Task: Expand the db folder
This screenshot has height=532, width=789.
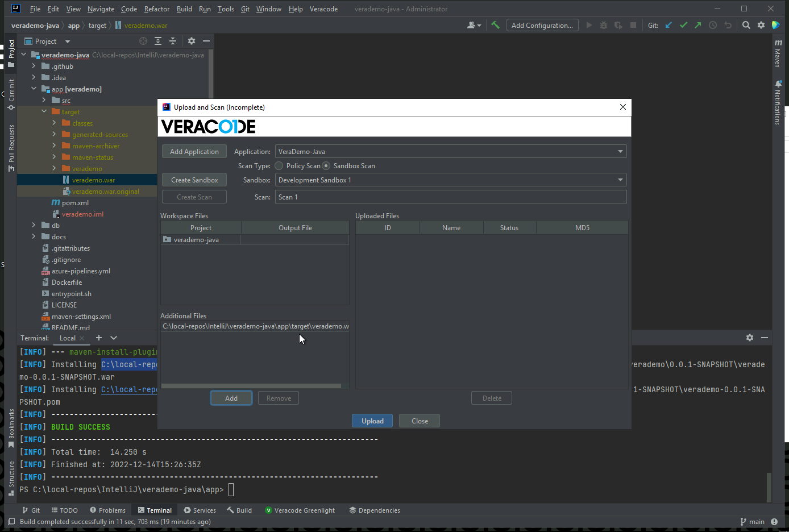Action: click(34, 226)
